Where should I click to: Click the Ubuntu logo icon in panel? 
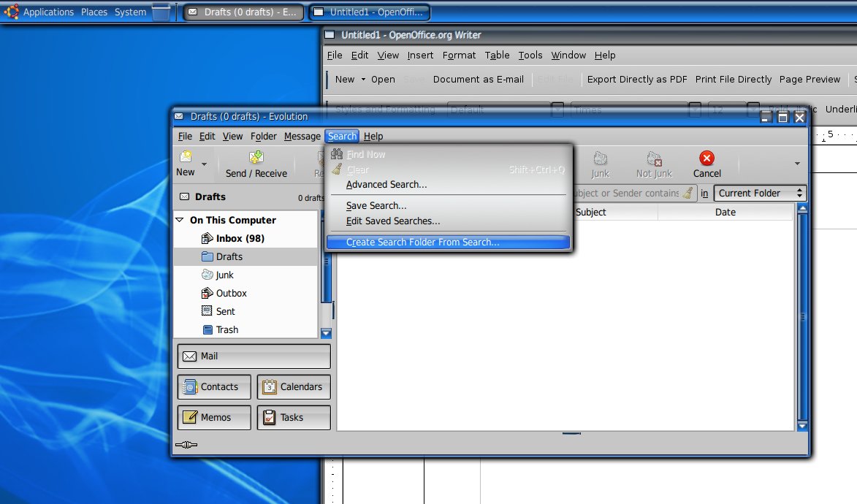(11, 12)
